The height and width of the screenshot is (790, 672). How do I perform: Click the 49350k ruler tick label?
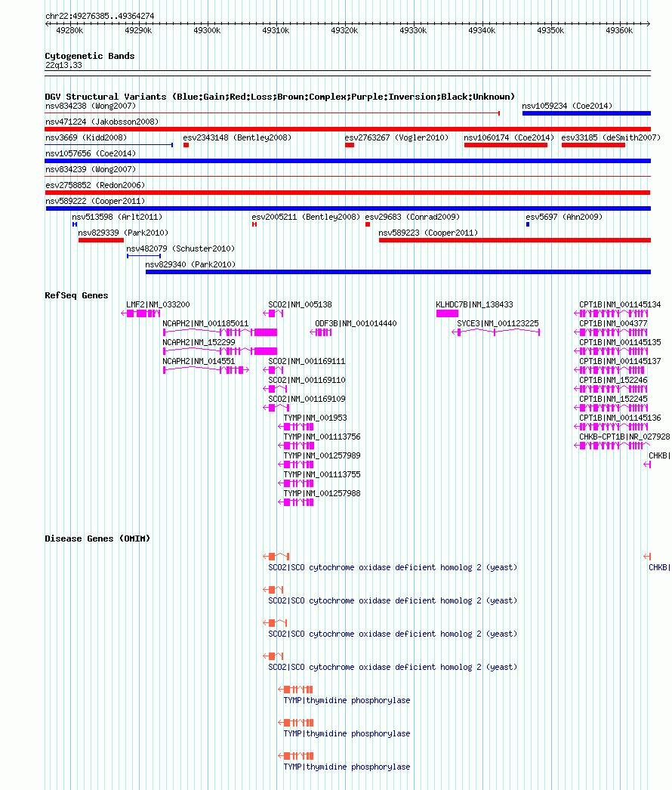click(550, 31)
